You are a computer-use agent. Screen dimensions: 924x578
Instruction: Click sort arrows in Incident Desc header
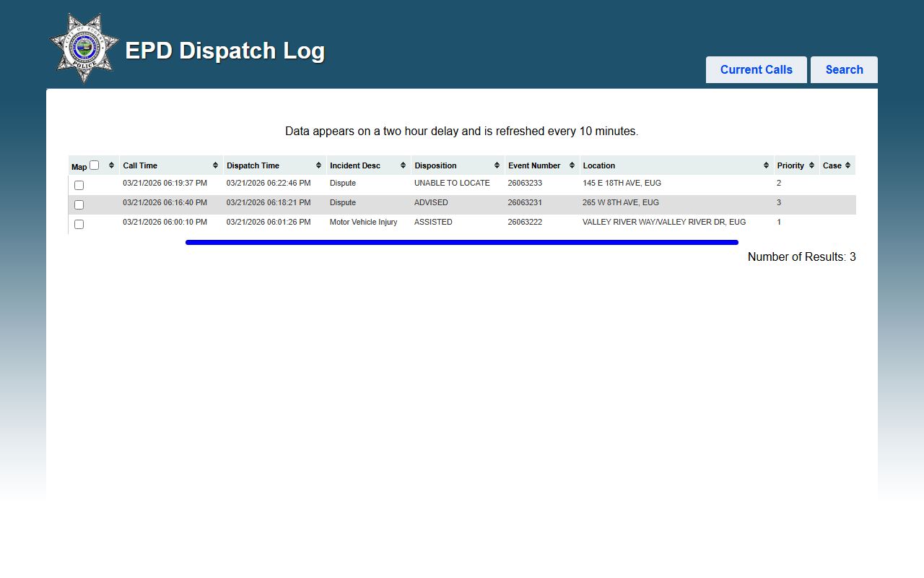coord(403,165)
